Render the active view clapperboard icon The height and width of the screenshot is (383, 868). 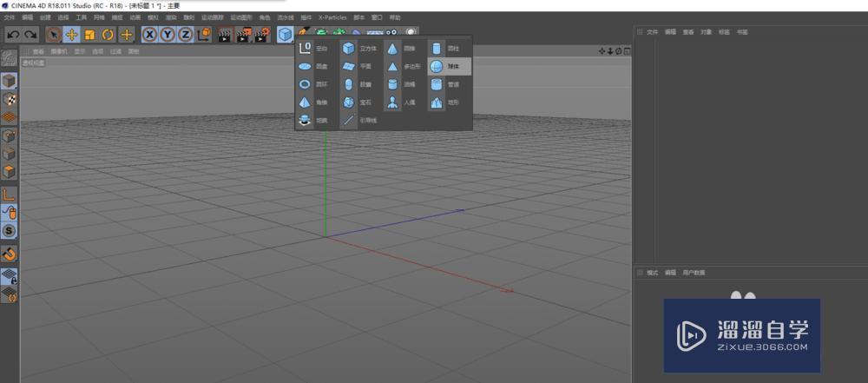(225, 35)
